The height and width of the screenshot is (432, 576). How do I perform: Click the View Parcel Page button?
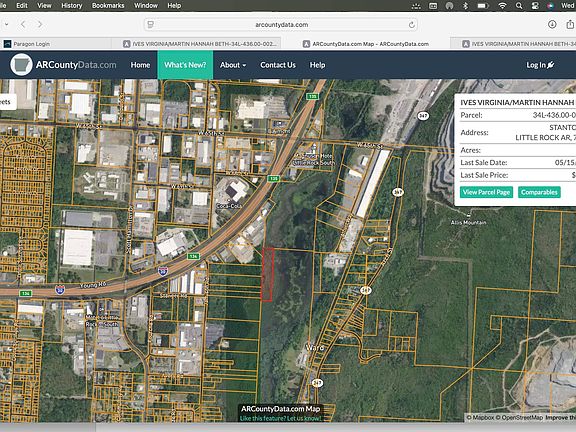pyautogui.click(x=486, y=192)
